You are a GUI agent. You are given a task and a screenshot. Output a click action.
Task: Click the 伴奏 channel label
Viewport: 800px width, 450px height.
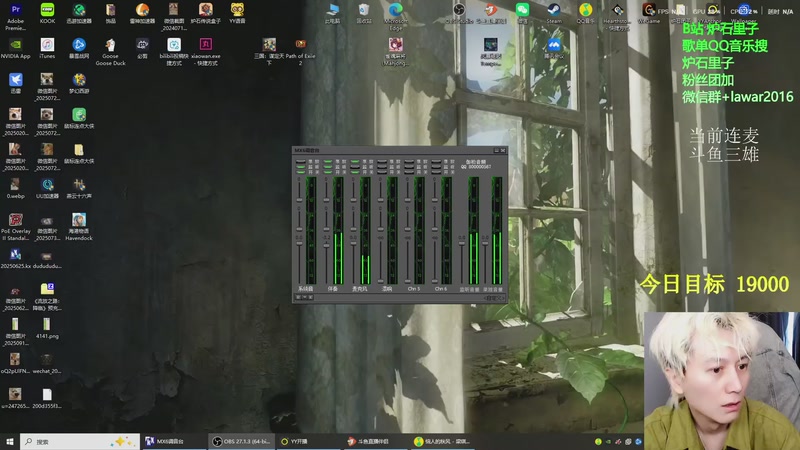333,289
